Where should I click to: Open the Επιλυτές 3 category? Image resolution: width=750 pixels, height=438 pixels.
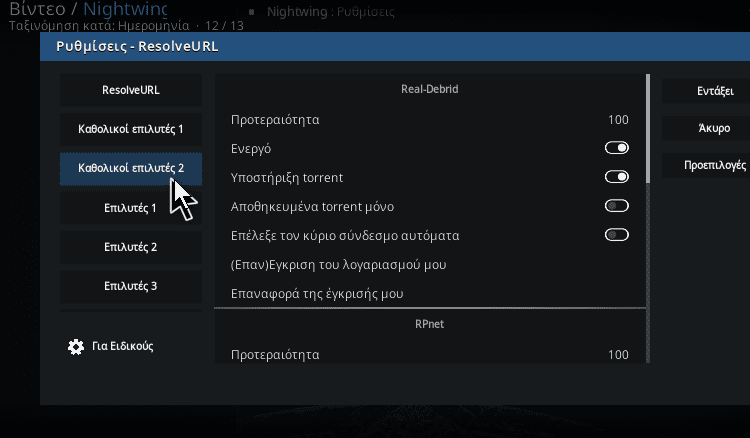(x=131, y=286)
